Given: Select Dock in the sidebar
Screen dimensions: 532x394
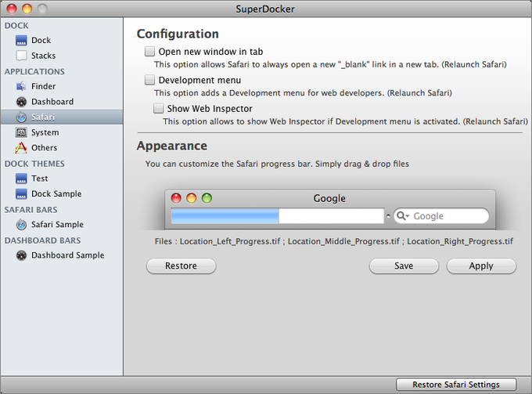Looking at the screenshot, I should point(41,41).
